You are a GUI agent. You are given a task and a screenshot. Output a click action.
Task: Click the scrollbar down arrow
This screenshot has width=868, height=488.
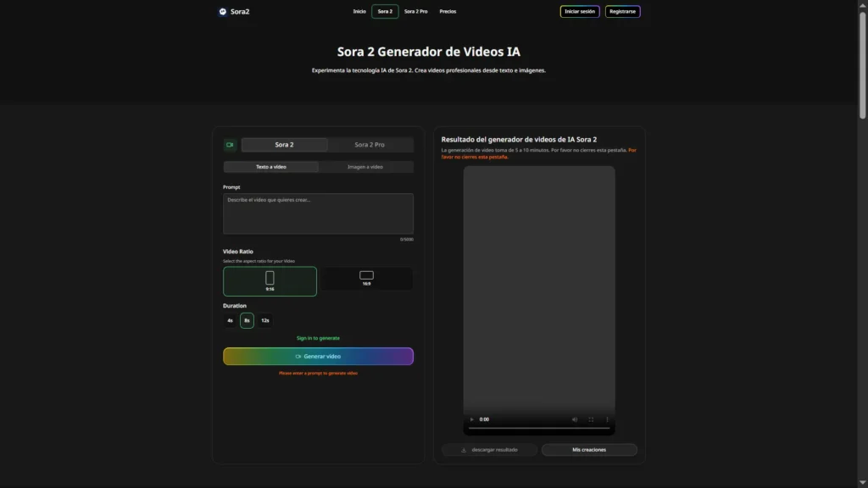coord(862,483)
